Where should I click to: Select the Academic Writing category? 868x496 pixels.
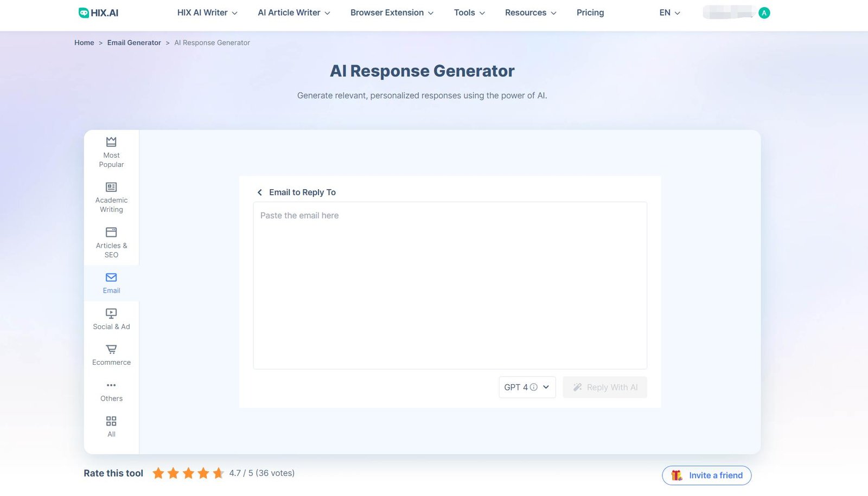tap(111, 196)
